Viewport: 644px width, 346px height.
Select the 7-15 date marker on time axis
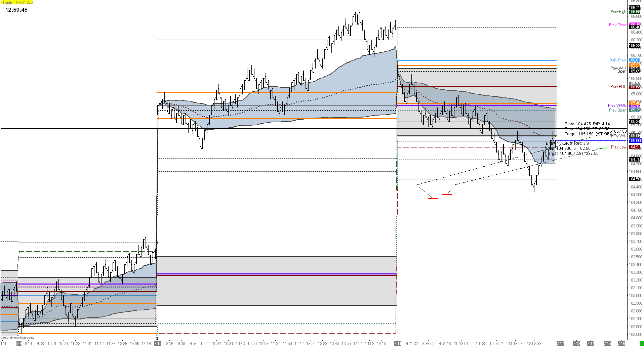[x=607, y=344]
